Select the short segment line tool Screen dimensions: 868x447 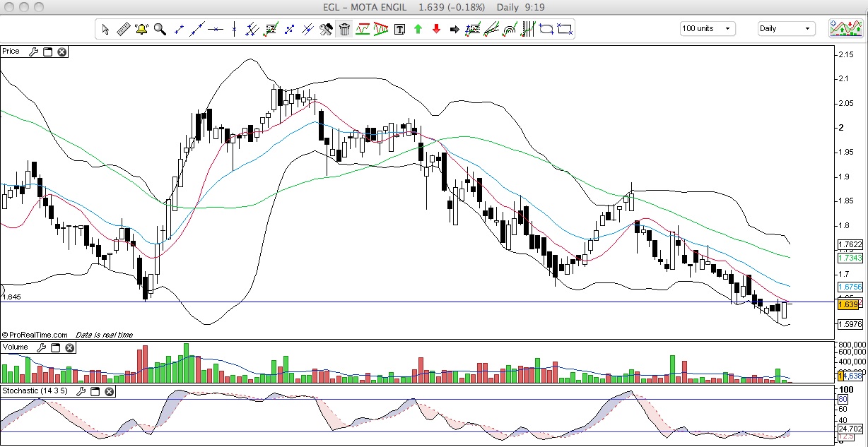[179, 29]
